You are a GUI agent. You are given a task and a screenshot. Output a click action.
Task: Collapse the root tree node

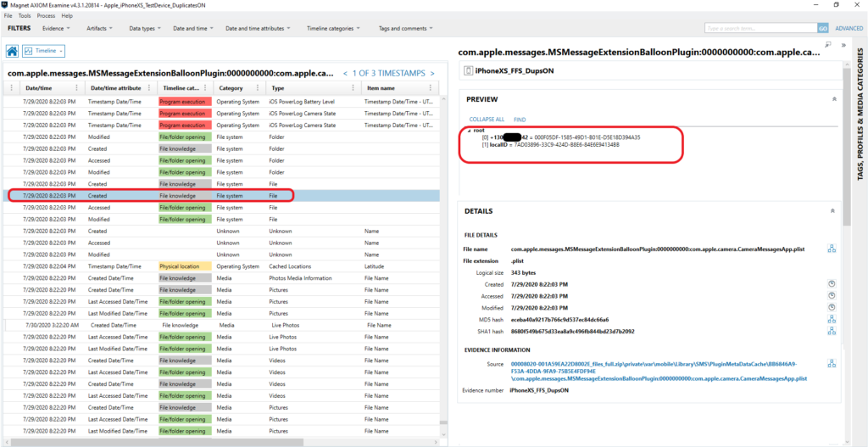pyautogui.click(x=470, y=130)
